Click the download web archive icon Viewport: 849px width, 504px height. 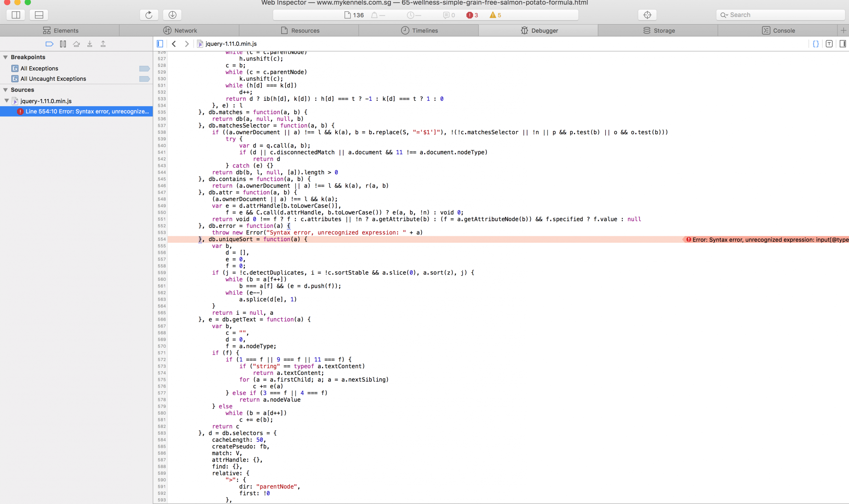point(172,15)
